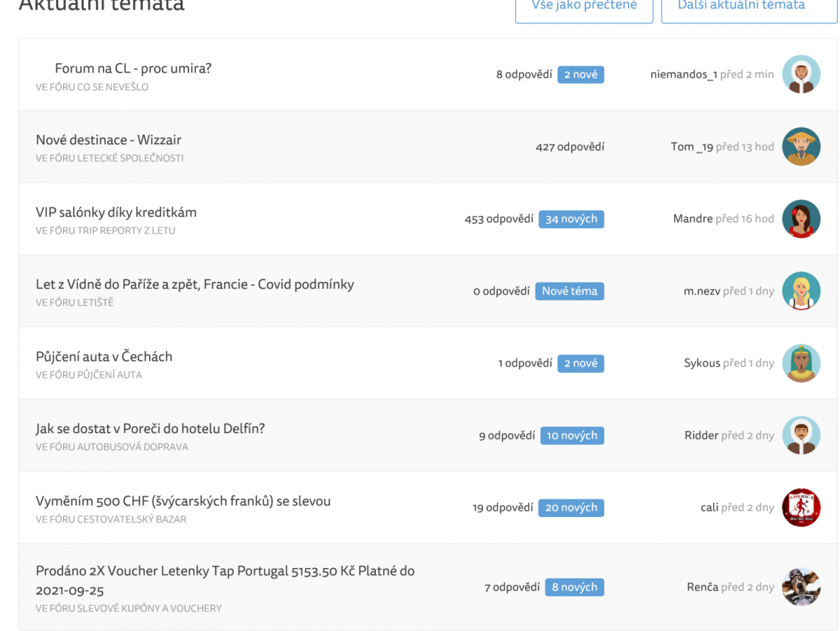Screen dimensions: 840x631
Task: Click Tom _19's avatar with straw hat
Action: point(801,146)
